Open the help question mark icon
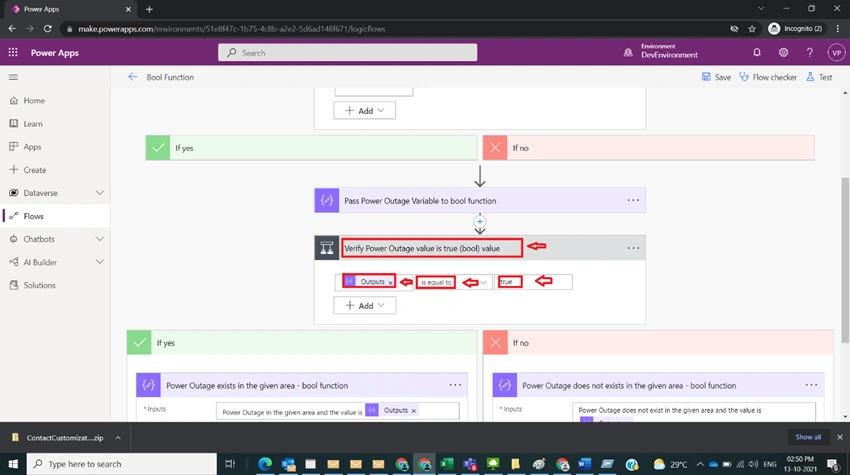850x475 pixels. pos(809,53)
